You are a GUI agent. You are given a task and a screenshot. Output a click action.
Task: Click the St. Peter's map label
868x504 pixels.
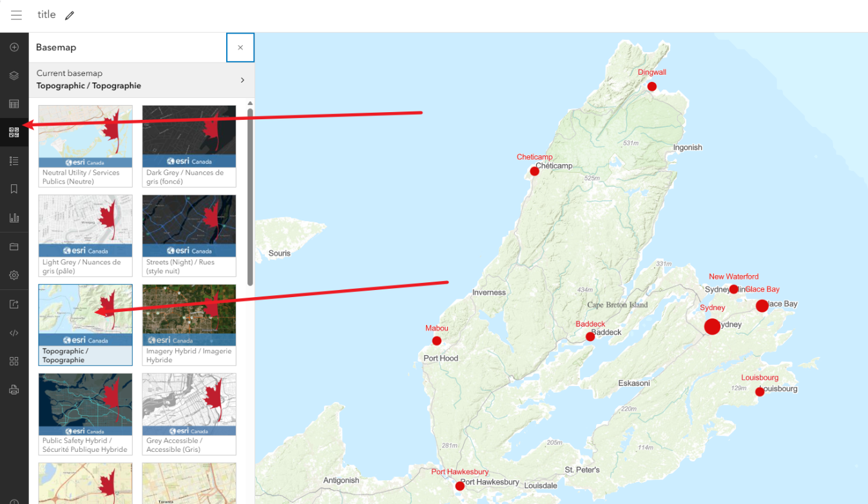pyautogui.click(x=582, y=470)
